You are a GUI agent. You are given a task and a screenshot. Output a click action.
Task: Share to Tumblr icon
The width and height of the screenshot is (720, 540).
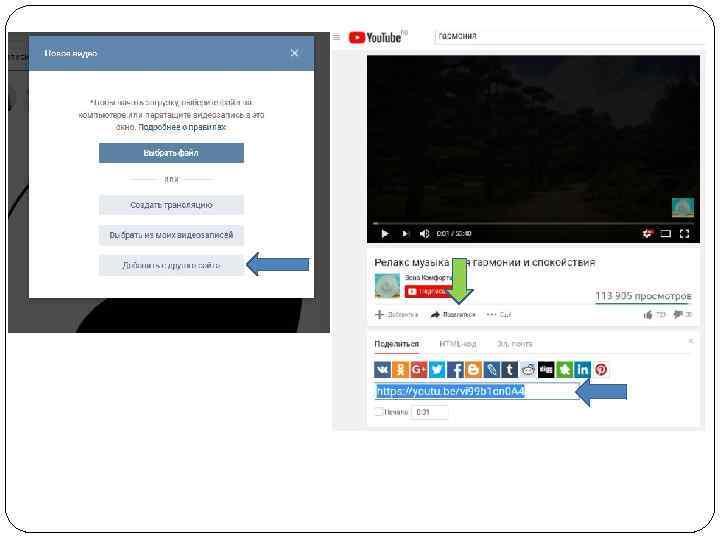509,369
